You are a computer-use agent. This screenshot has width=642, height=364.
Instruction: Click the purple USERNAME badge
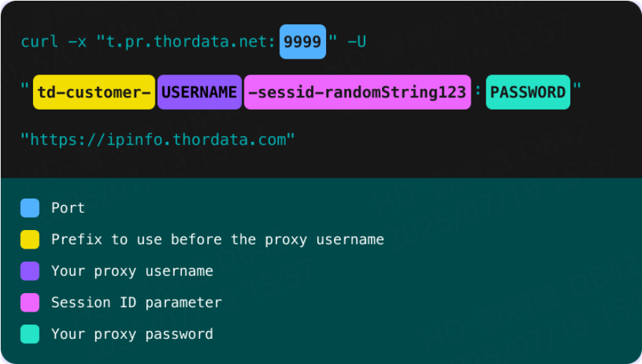tap(199, 92)
